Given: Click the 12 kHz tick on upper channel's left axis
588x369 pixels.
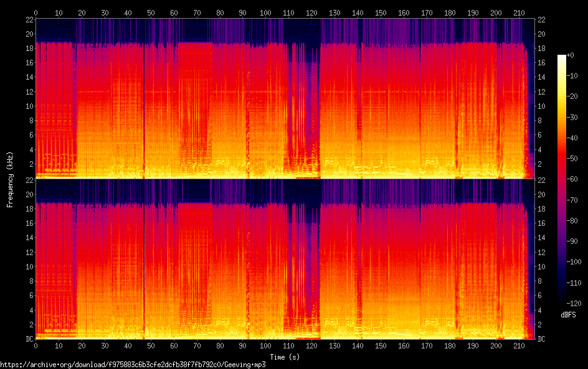Looking at the screenshot, I should [28, 91].
